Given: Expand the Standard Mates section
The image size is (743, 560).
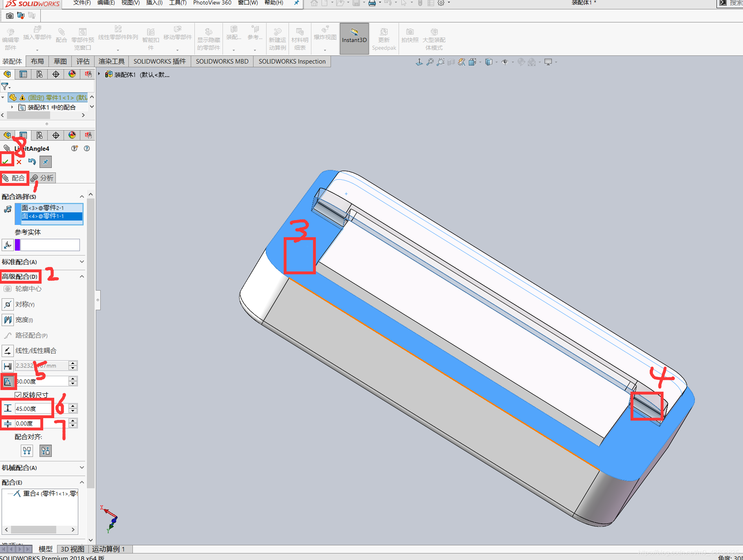Looking at the screenshot, I should pyautogui.click(x=82, y=262).
